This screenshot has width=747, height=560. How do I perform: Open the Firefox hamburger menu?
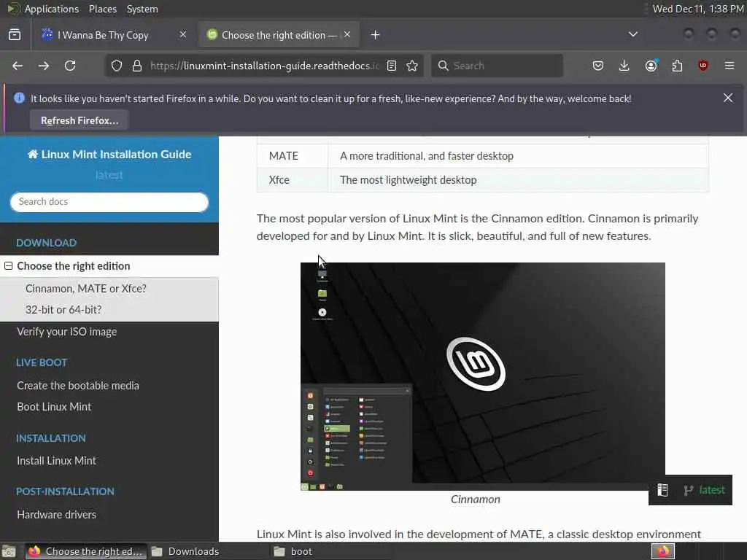click(729, 66)
